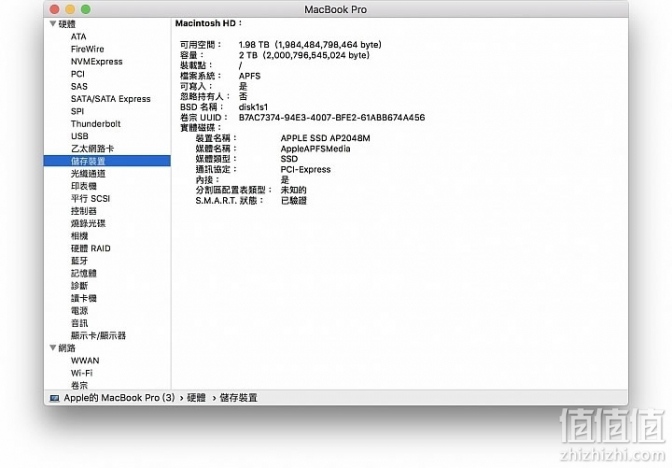
Task: Select WWAN under network
Action: pos(85,360)
